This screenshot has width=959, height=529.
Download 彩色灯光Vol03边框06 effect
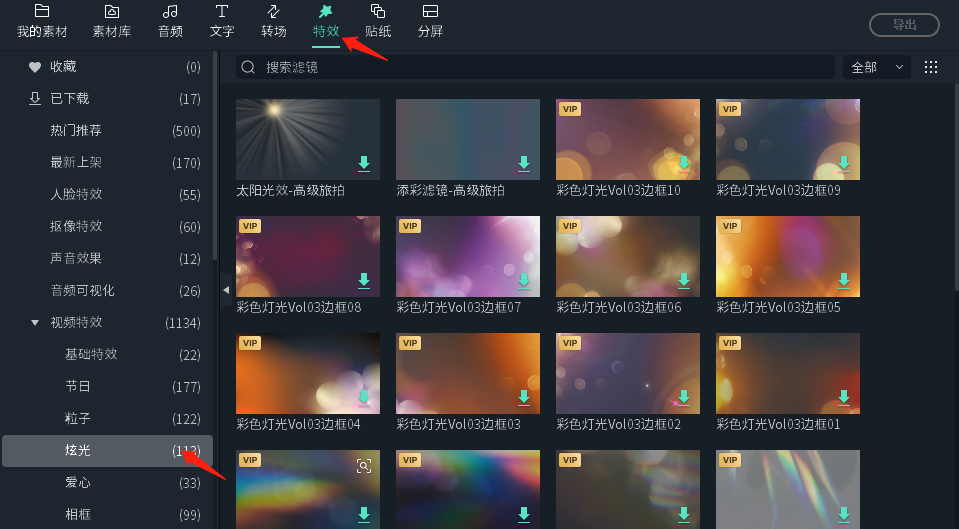(684, 280)
